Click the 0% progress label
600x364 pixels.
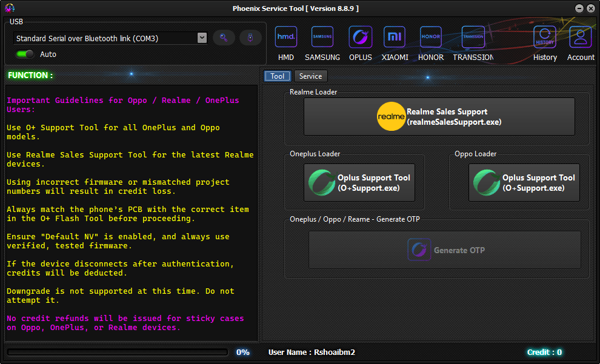click(x=242, y=352)
